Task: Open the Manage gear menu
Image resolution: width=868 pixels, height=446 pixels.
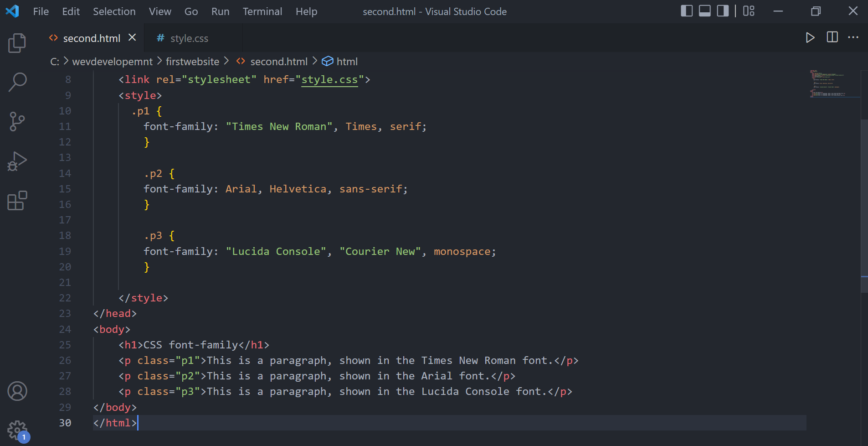Action: coord(17,430)
